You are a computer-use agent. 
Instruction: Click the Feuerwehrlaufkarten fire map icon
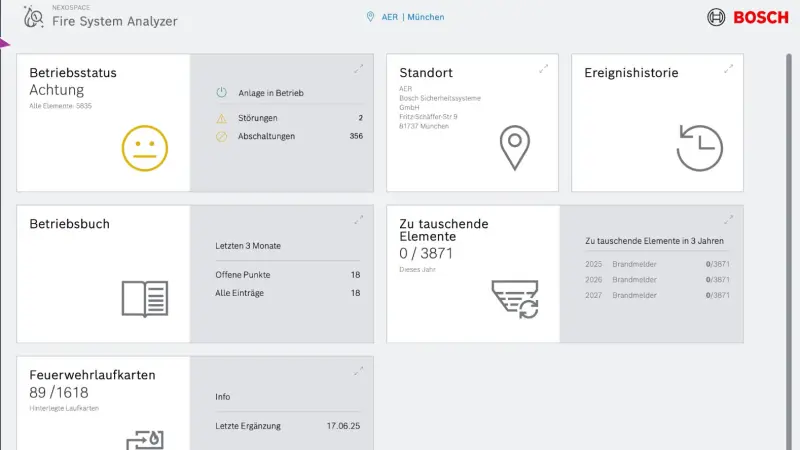click(x=145, y=439)
